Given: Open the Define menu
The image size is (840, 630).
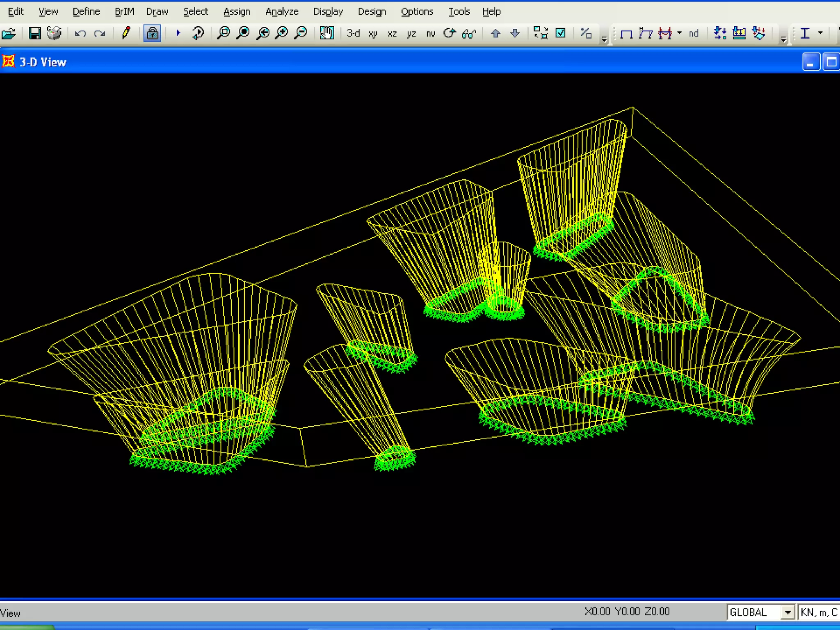Looking at the screenshot, I should 86,11.
